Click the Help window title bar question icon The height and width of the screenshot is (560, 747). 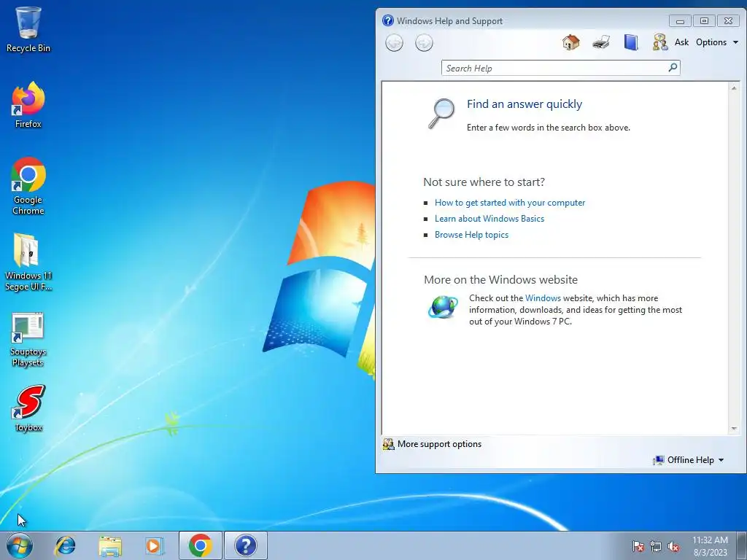388,20
